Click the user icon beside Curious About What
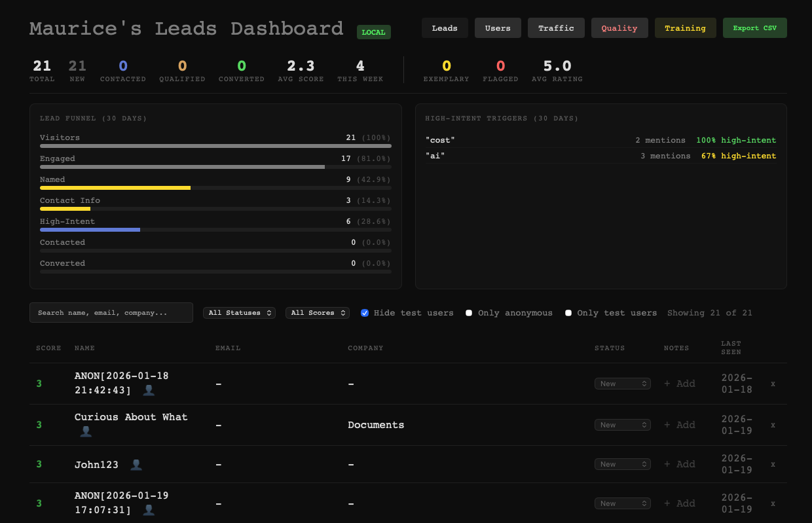This screenshot has width=812, height=523. point(86,431)
